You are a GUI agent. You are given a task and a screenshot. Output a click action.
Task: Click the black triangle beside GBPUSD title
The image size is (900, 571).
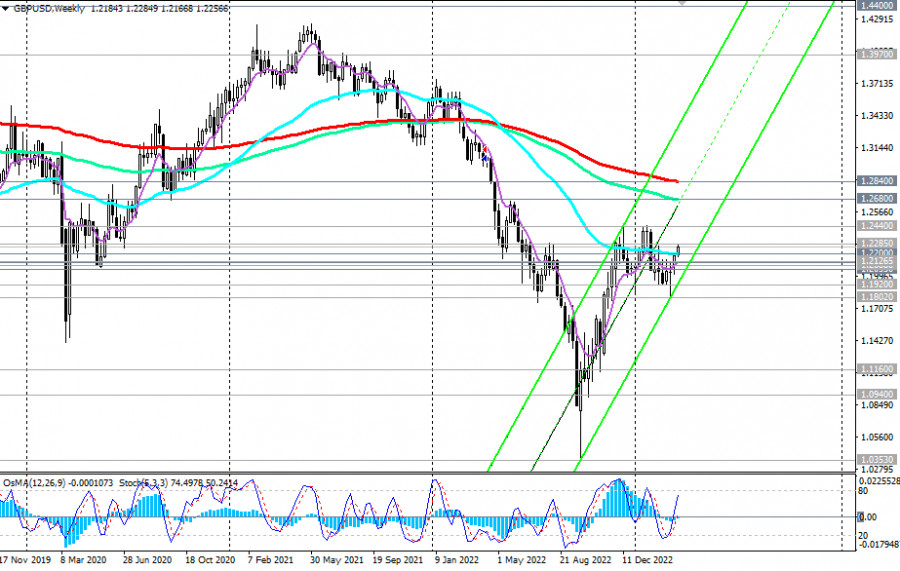[x=5, y=6]
